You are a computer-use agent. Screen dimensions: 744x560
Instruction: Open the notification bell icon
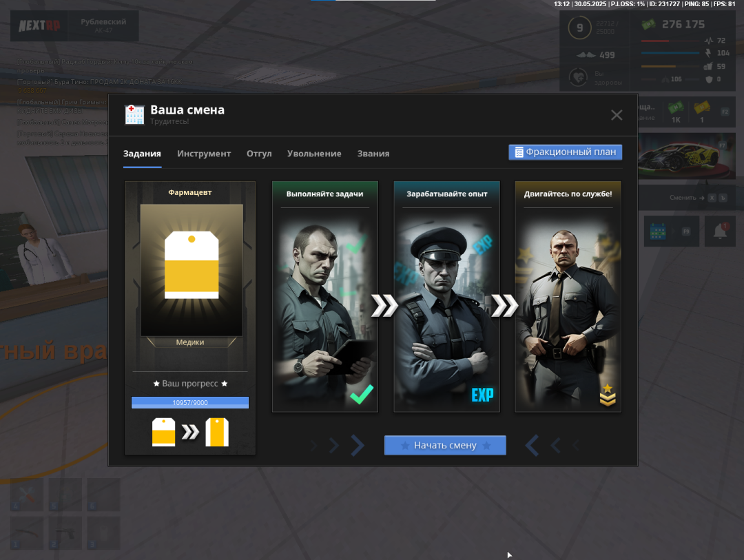point(721,231)
